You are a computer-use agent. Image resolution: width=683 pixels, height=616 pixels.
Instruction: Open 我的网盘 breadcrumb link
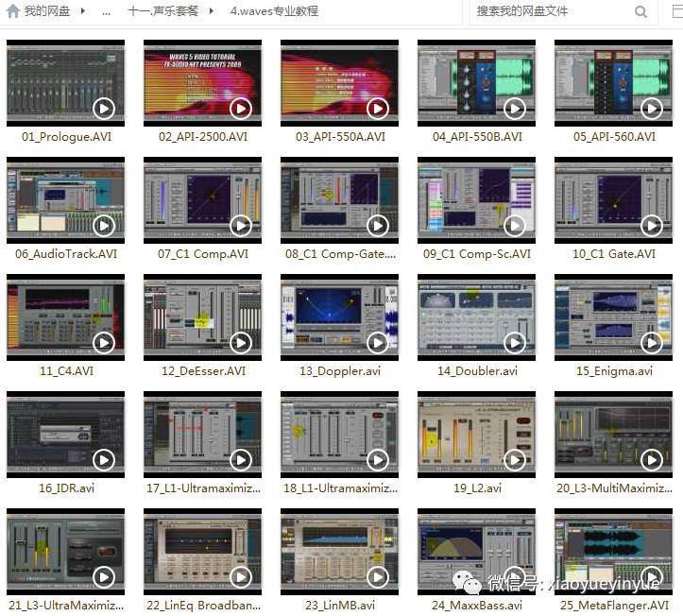pyautogui.click(x=47, y=11)
